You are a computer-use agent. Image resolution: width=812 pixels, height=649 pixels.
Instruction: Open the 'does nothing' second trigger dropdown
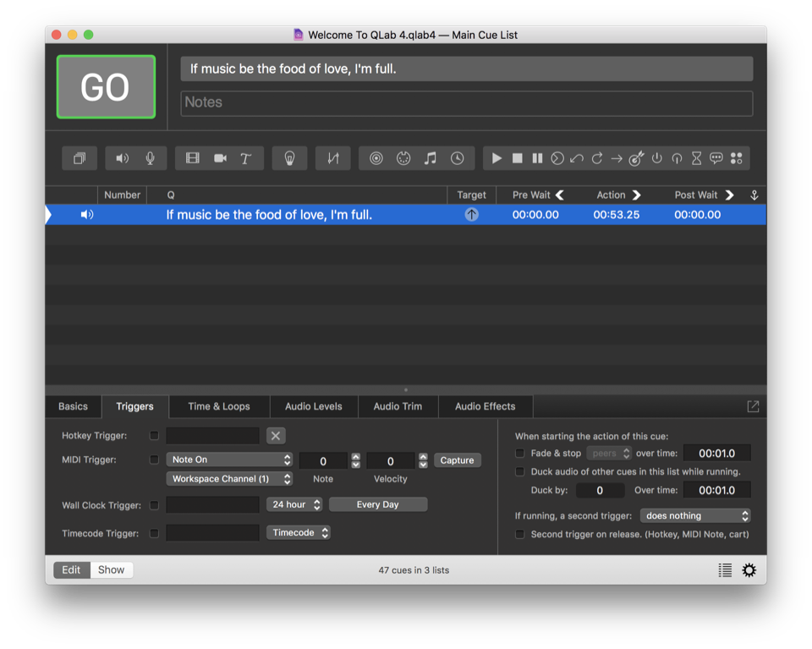694,515
